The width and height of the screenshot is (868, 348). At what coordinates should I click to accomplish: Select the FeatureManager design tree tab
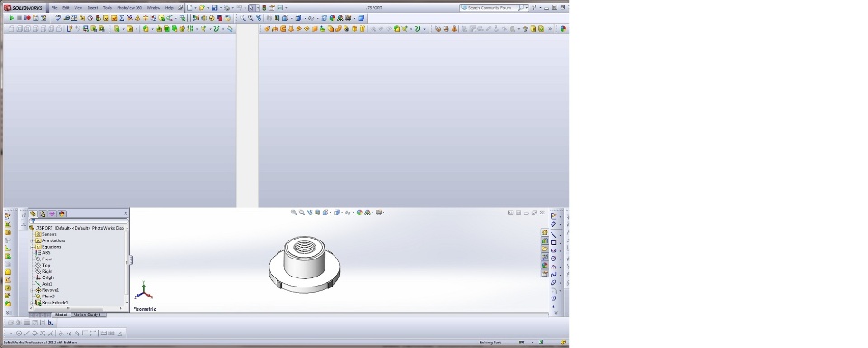coord(33,213)
